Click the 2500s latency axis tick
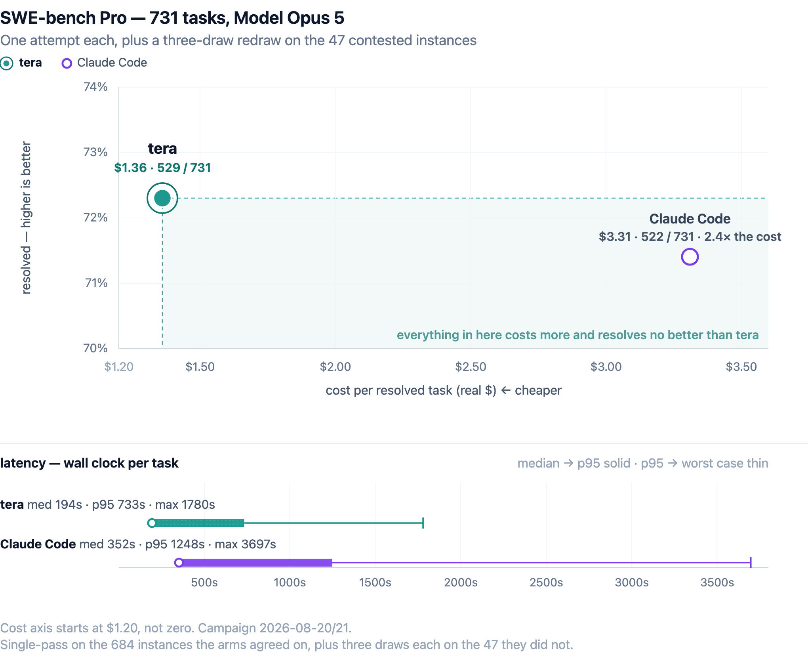This screenshot has height=672, width=808. [x=546, y=582]
